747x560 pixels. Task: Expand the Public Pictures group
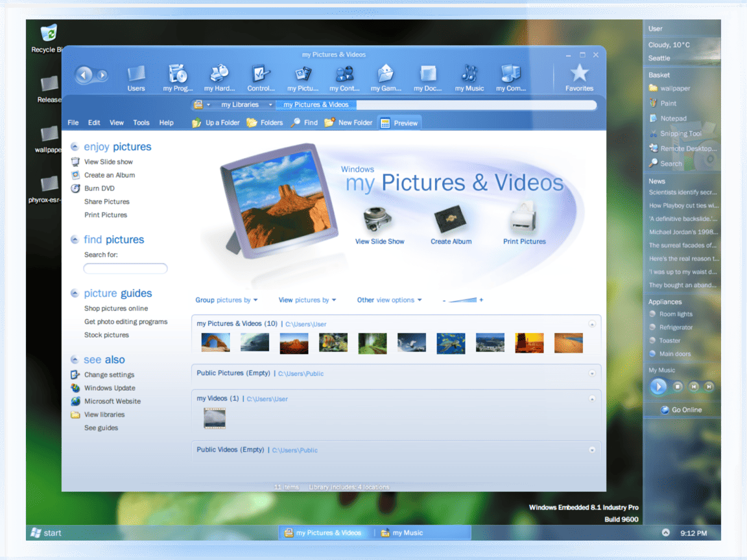[592, 373]
